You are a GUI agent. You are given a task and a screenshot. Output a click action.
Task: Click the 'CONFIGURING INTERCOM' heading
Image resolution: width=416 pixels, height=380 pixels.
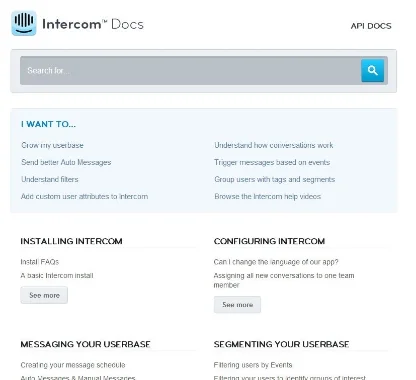click(x=269, y=241)
